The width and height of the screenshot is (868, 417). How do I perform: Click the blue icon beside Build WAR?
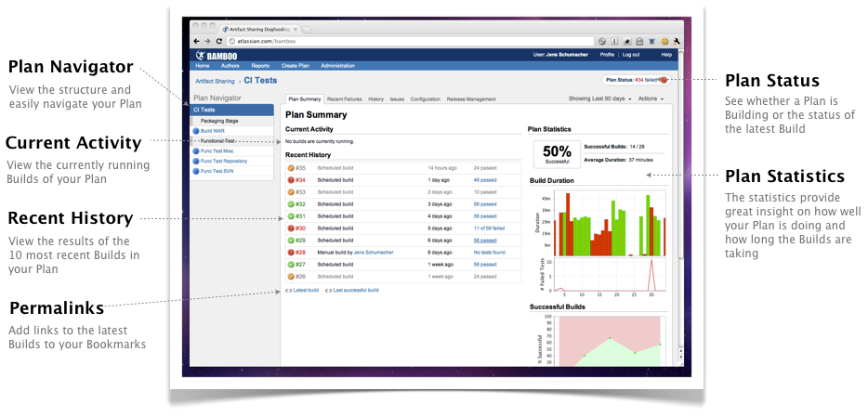tap(196, 131)
